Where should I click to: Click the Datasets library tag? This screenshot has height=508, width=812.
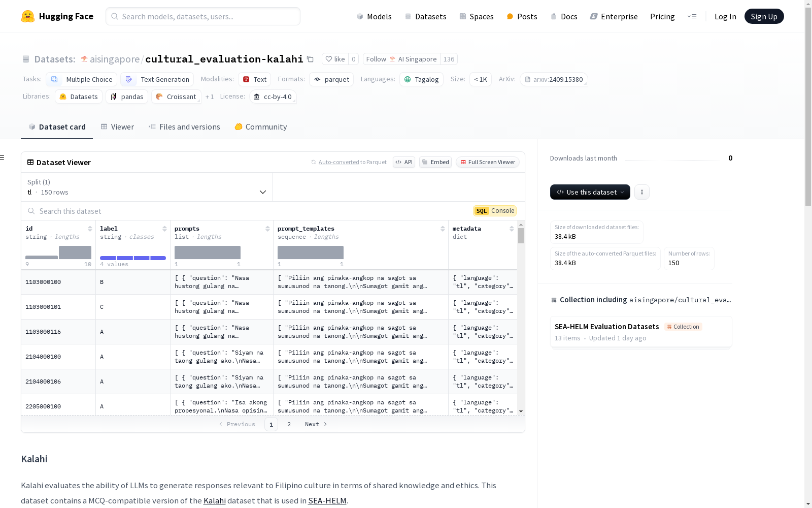(79, 97)
